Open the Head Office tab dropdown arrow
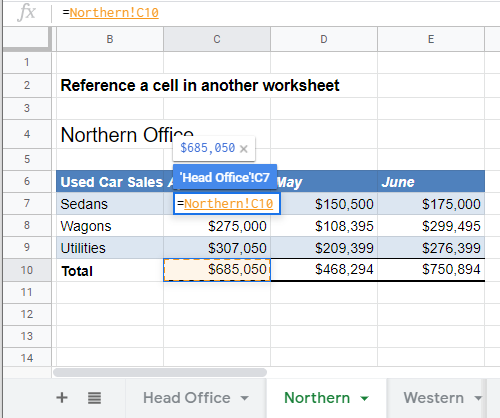This screenshot has width=500, height=418. tap(244, 398)
